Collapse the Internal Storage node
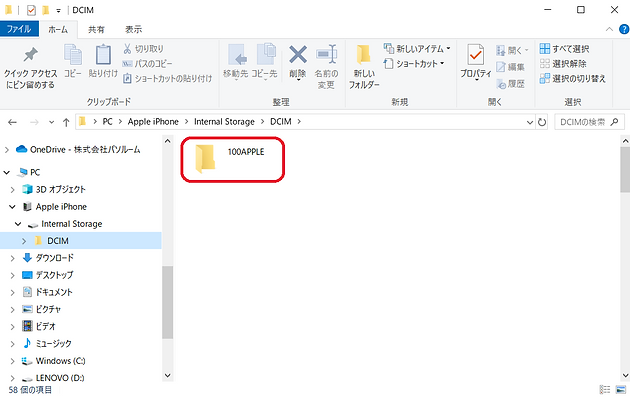 (18, 224)
